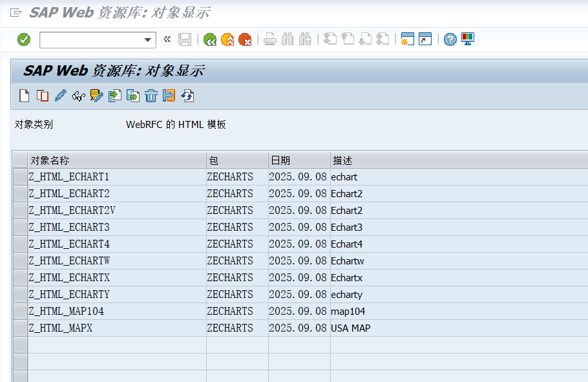The height and width of the screenshot is (382, 588).
Task: Jump to first page icon
Action: [x=330, y=39]
